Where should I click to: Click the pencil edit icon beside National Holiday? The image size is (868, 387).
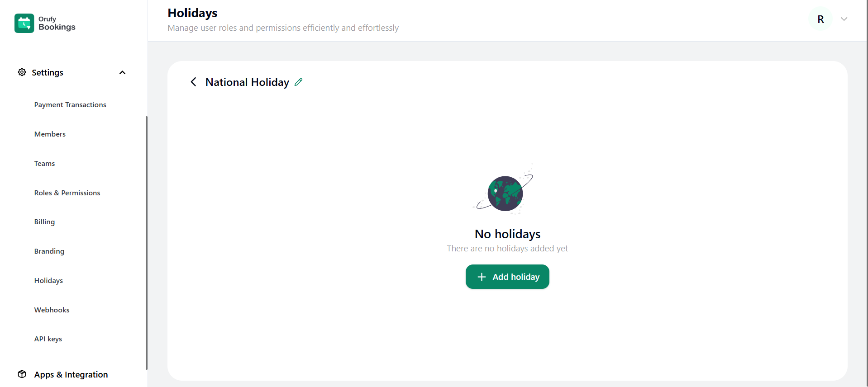298,82
